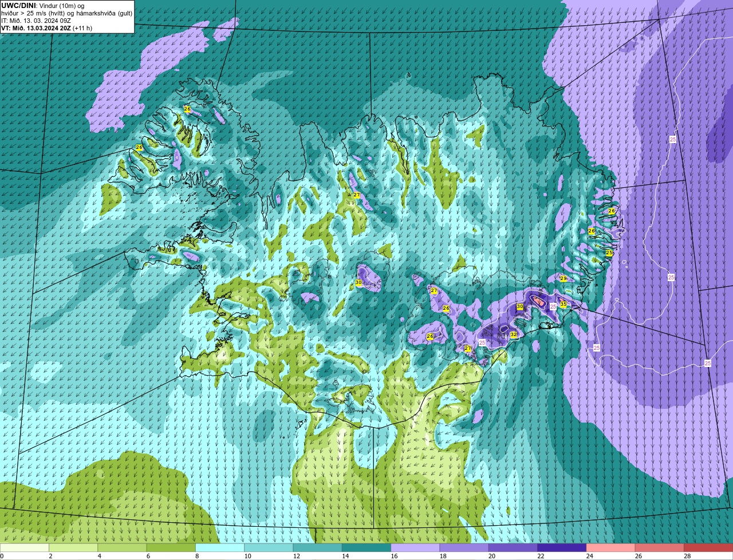Click the legend scale label '28'

pyautogui.click(x=687, y=556)
